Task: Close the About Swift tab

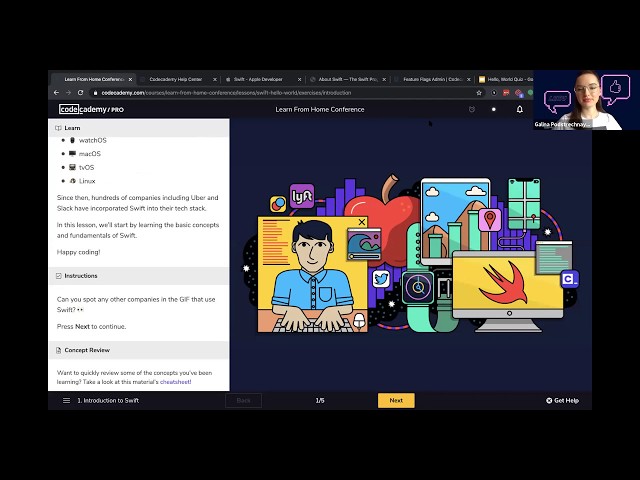Action: [x=384, y=79]
